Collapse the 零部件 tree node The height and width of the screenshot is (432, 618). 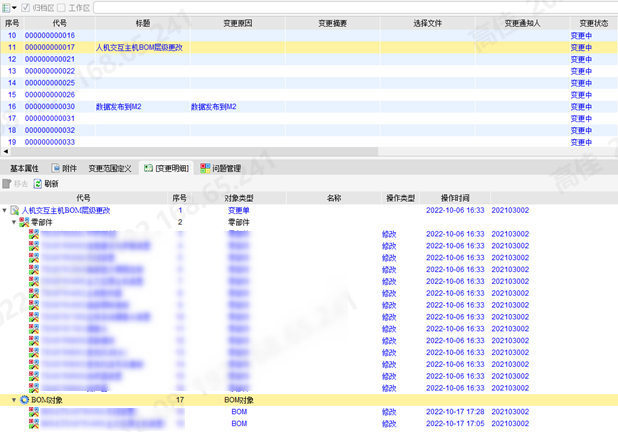[14, 223]
